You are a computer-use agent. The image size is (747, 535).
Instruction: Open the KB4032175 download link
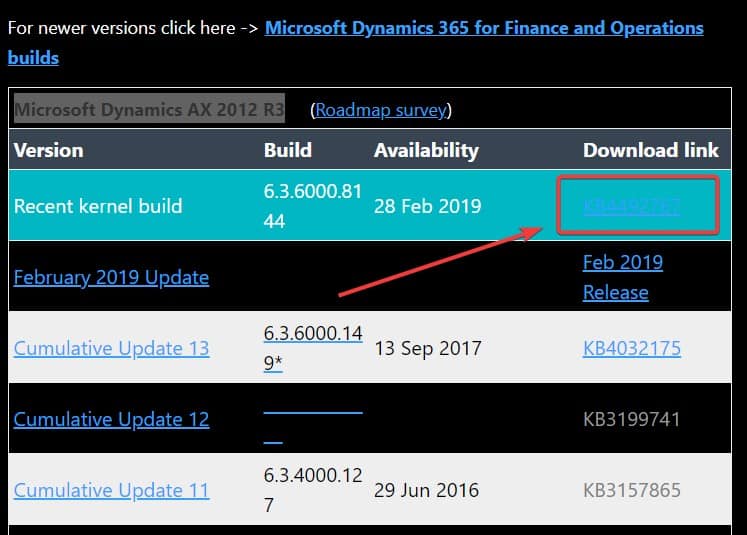(x=632, y=348)
